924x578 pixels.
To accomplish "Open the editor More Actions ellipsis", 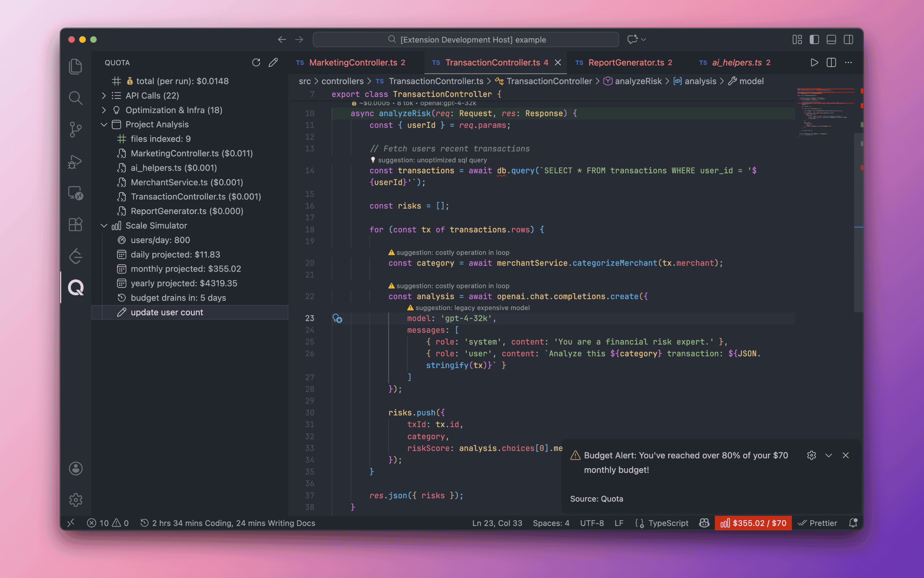I will [x=848, y=62].
